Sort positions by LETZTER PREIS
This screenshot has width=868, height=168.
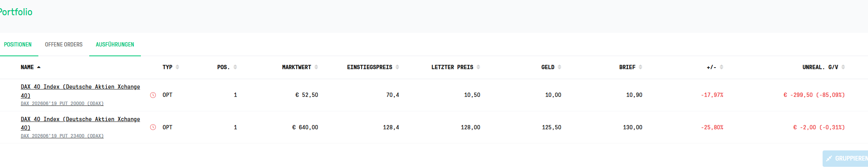(x=478, y=67)
